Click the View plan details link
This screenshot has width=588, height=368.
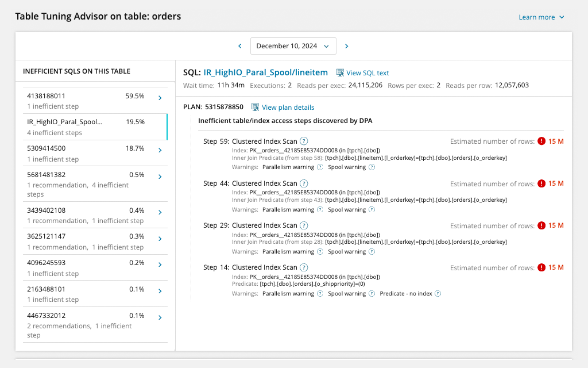click(288, 108)
